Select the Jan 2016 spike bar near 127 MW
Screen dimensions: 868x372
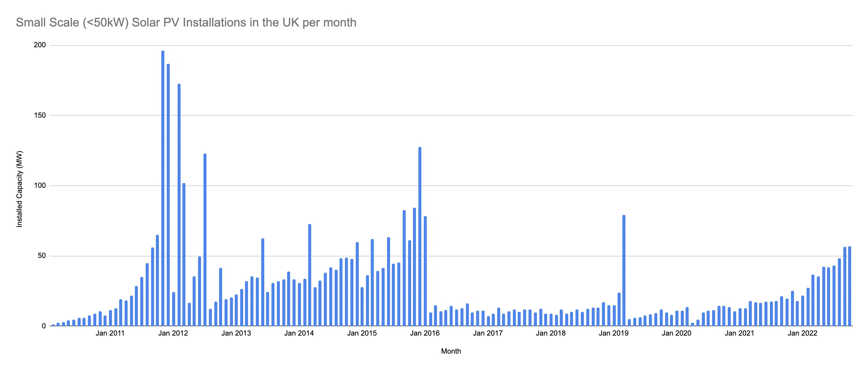(x=420, y=237)
